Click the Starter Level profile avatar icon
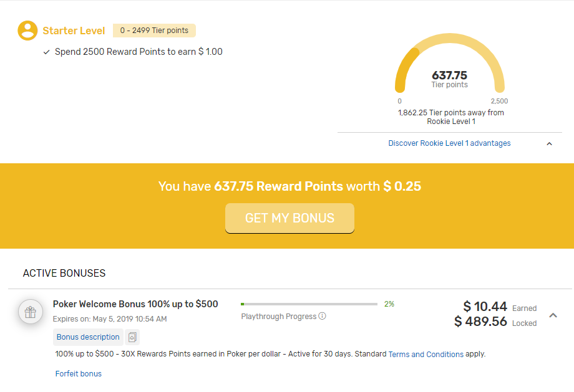This screenshot has width=574, height=392. 27,31
